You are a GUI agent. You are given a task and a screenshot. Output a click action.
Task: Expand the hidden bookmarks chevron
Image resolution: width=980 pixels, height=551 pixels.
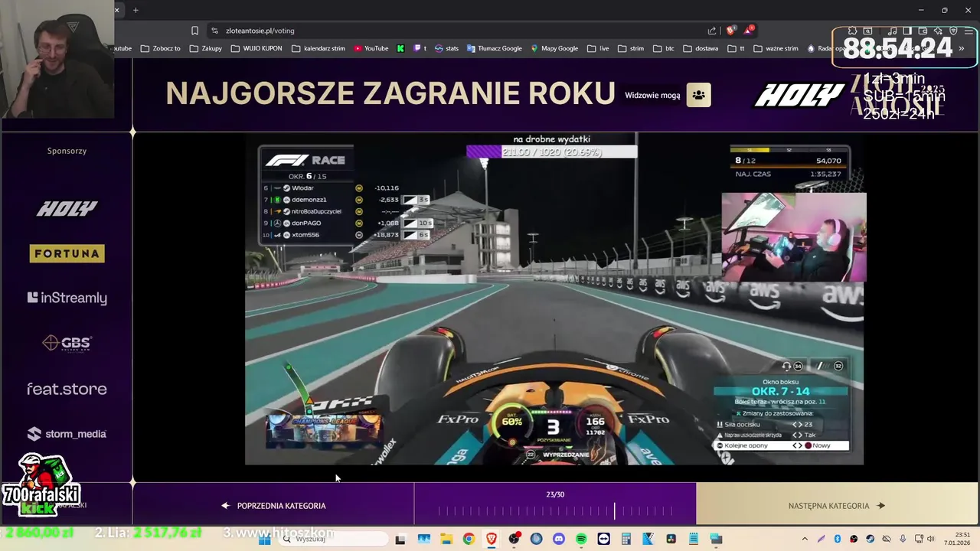point(962,48)
